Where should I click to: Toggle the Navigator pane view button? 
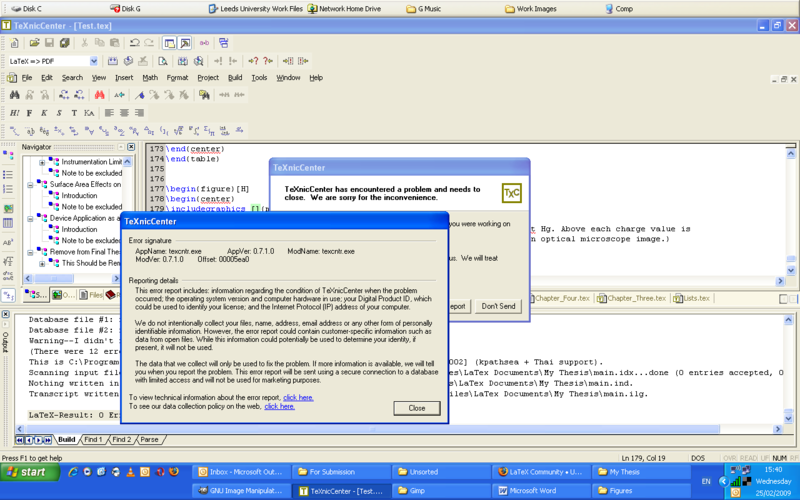coord(169,43)
